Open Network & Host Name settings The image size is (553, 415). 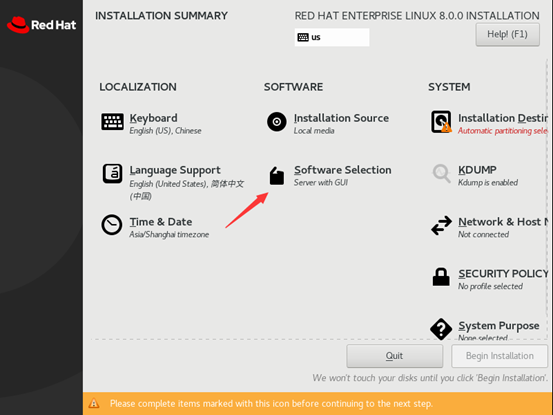(x=503, y=222)
